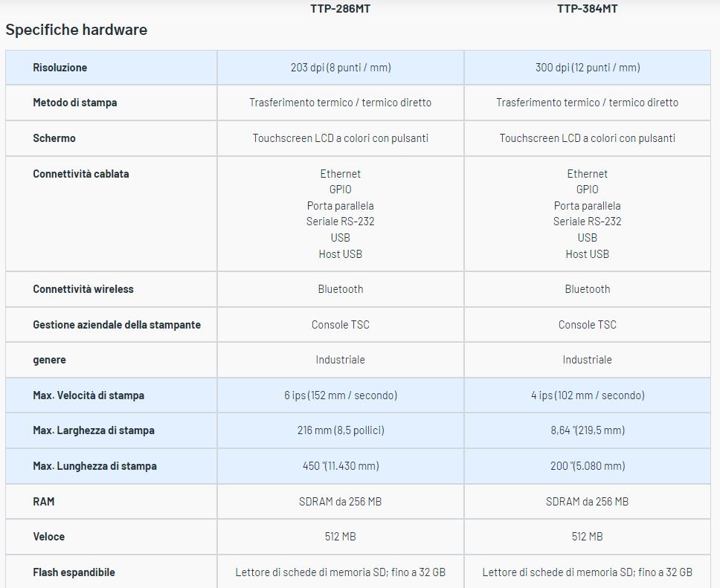This screenshot has height=588, width=720.
Task: Click the Schermo row label
Action: tap(54, 138)
